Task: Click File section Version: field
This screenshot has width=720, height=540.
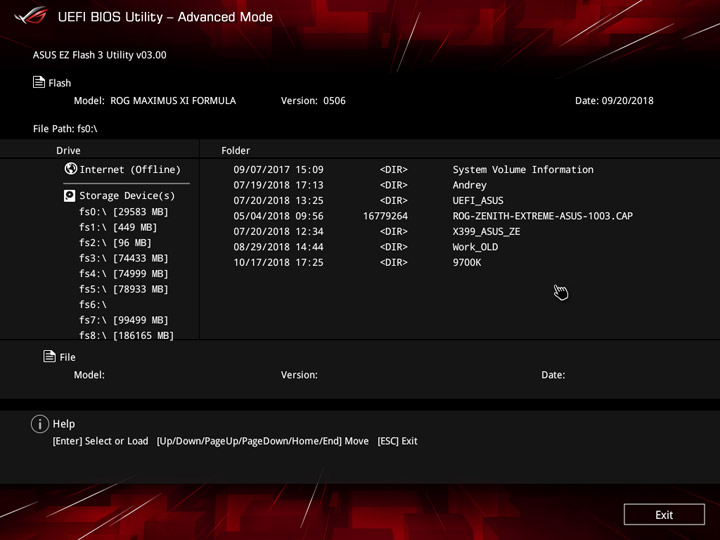Action: [x=299, y=375]
